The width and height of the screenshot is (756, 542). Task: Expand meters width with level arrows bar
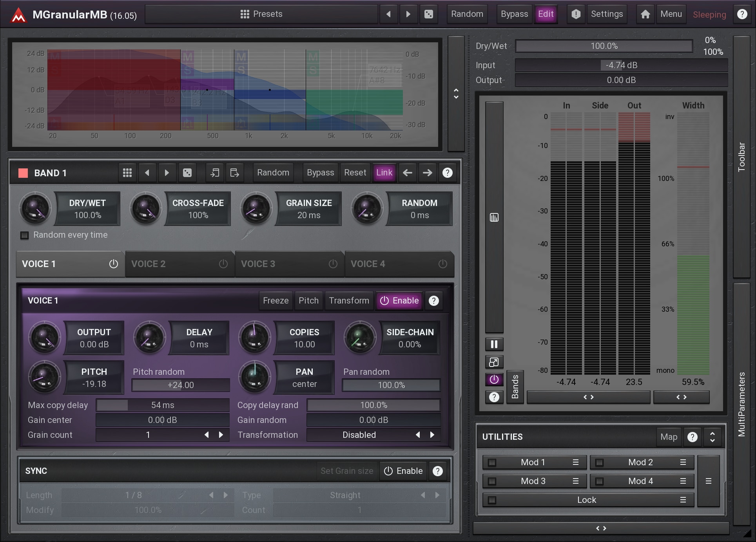tap(589, 397)
